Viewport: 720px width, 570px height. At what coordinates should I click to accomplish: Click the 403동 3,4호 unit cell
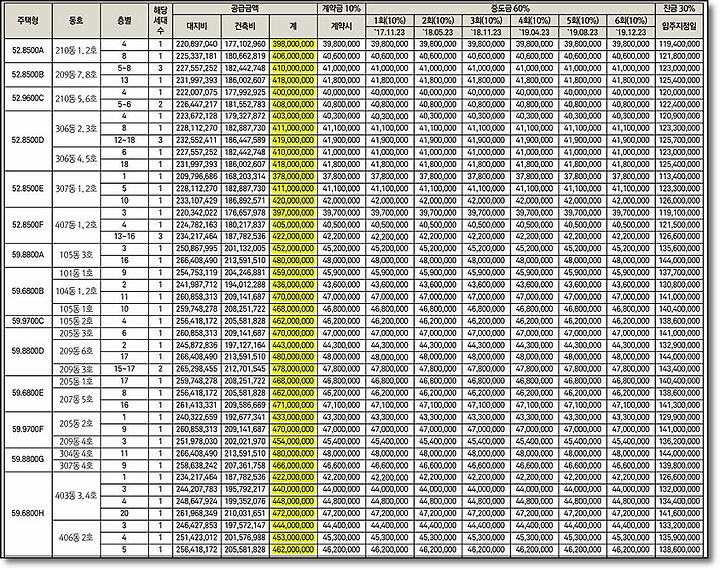pyautogui.click(x=76, y=495)
